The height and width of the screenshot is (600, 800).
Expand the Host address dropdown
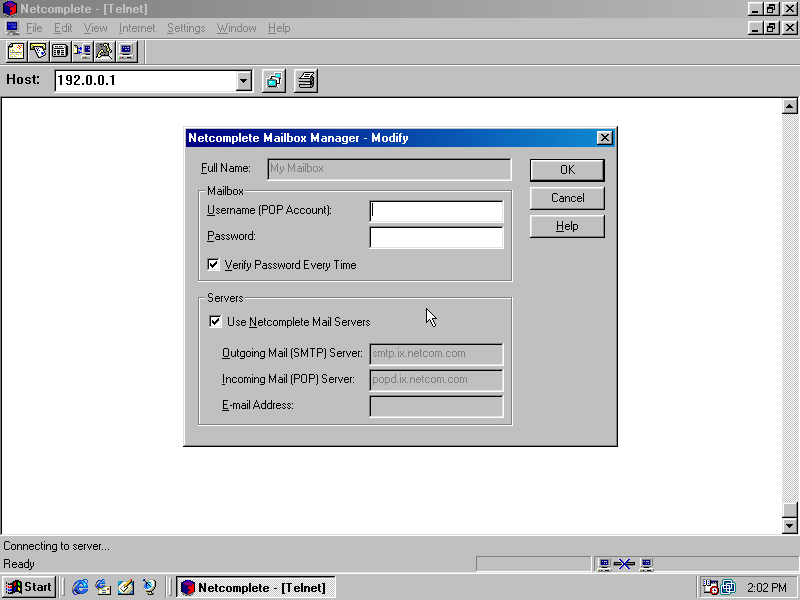[243, 81]
